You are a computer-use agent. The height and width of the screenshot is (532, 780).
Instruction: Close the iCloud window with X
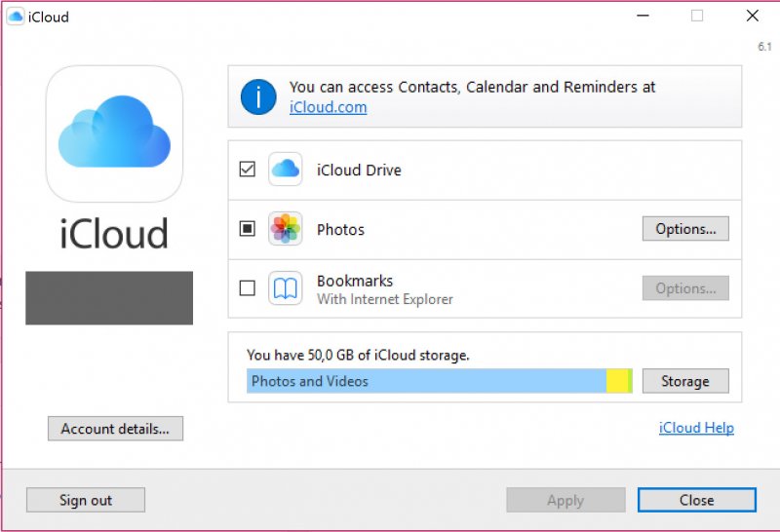coord(752,16)
